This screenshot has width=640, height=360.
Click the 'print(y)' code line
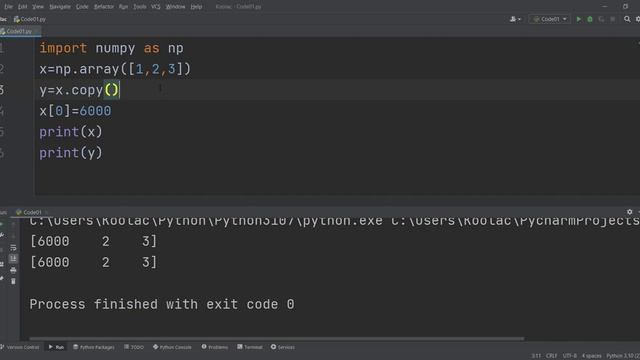pyautogui.click(x=71, y=153)
